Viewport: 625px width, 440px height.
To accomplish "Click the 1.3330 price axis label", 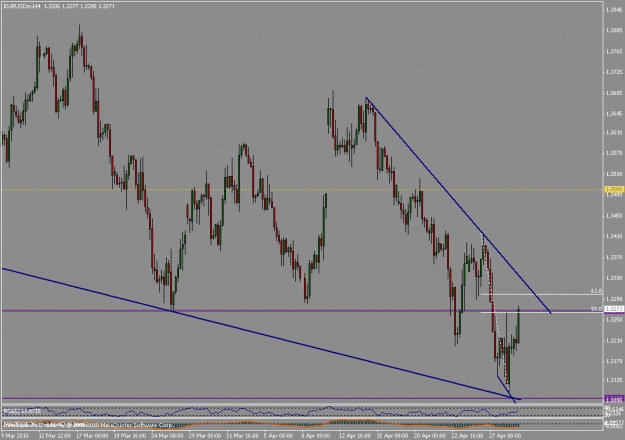I will [614, 278].
